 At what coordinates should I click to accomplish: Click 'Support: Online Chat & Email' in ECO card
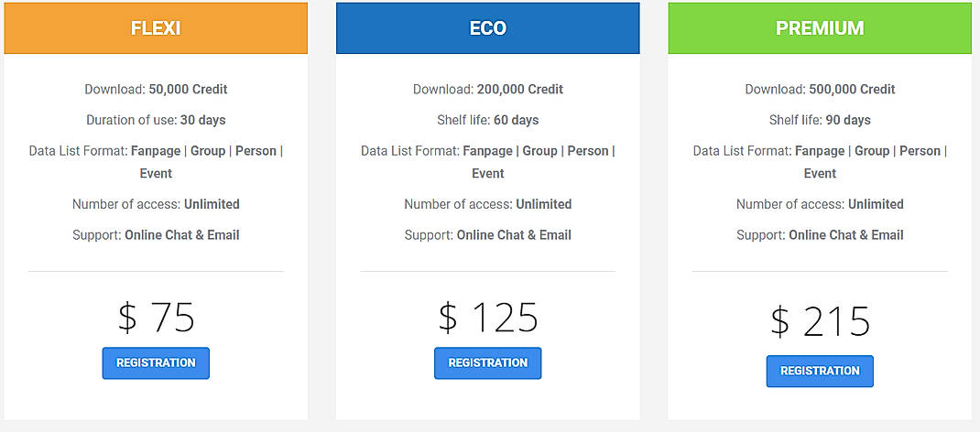487,234
